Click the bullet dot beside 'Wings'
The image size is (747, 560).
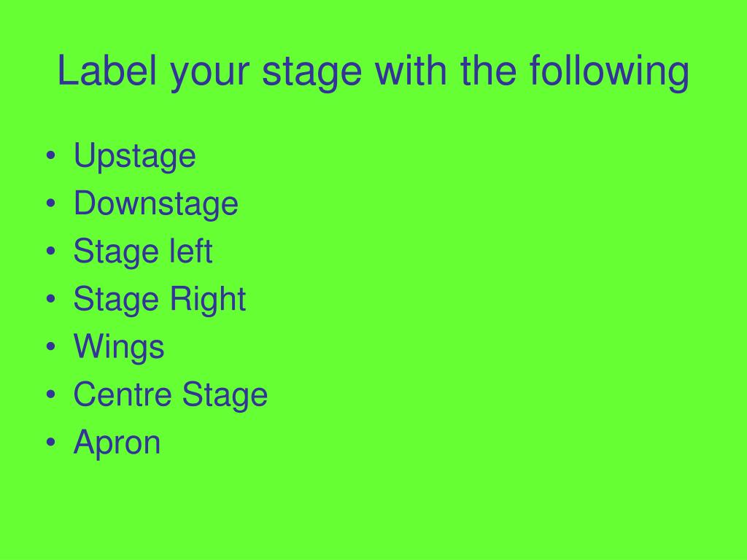click(x=51, y=346)
